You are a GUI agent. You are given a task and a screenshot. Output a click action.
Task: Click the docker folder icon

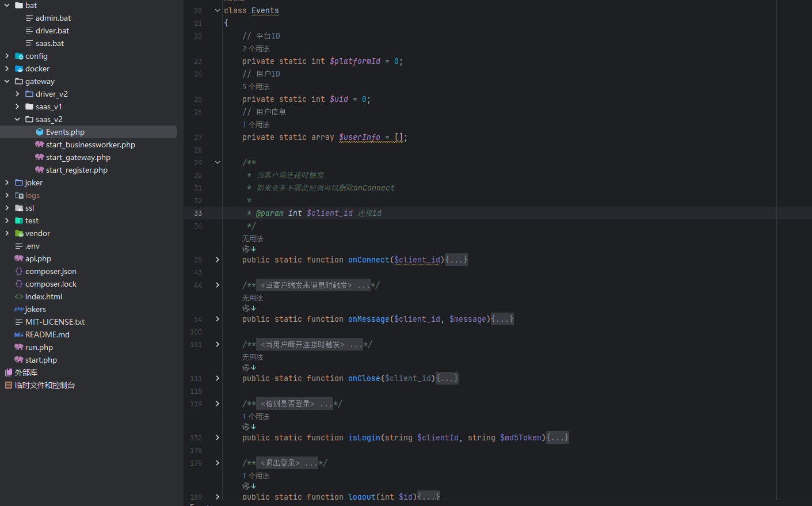[x=19, y=69]
